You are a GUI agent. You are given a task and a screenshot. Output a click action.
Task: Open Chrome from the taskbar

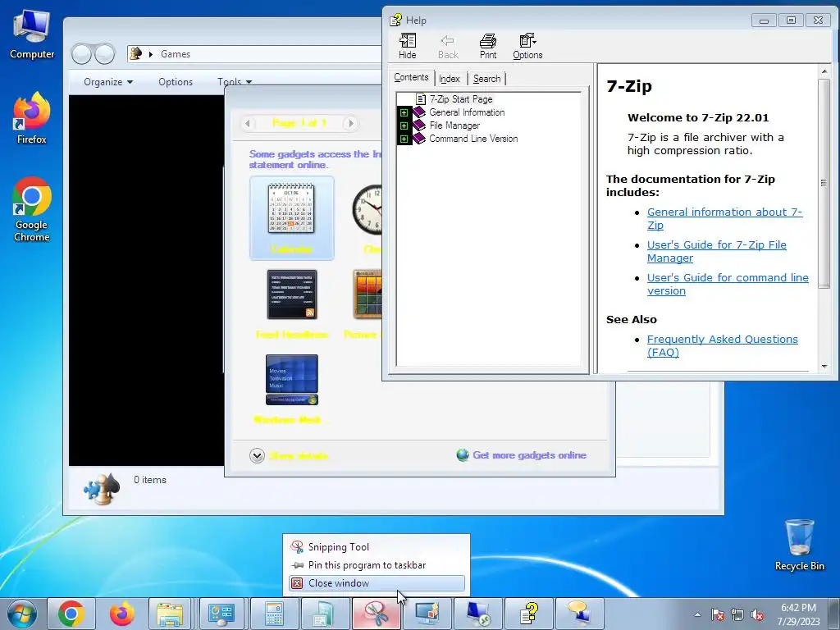click(x=71, y=614)
